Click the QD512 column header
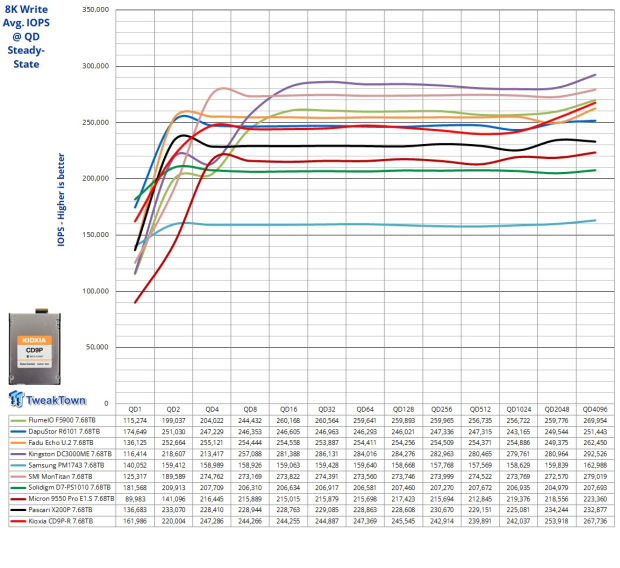 480,409
